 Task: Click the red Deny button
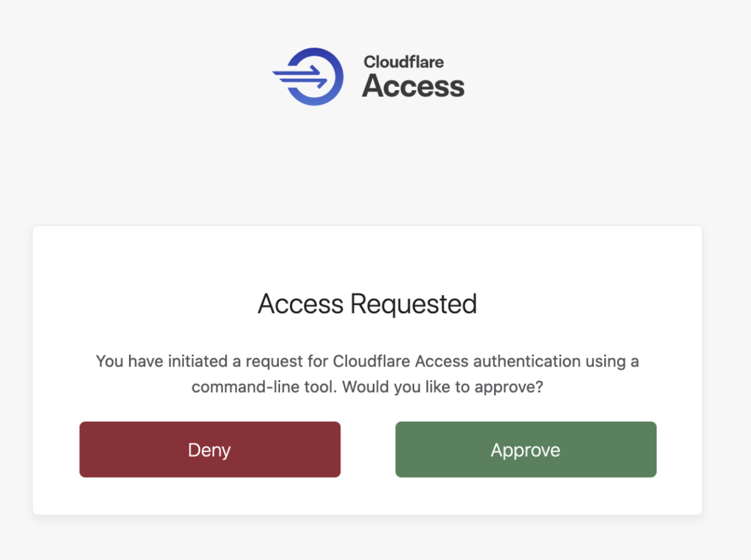tap(210, 449)
